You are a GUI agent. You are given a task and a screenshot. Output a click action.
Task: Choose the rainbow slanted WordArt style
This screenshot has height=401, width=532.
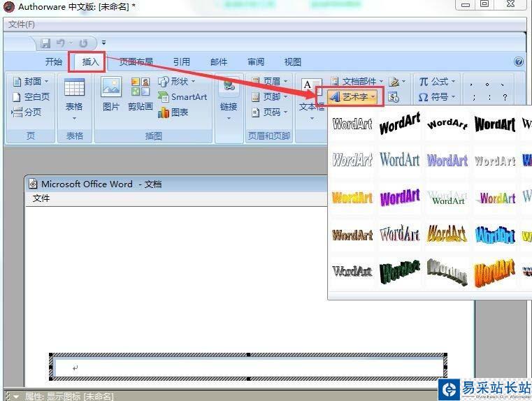click(495, 198)
